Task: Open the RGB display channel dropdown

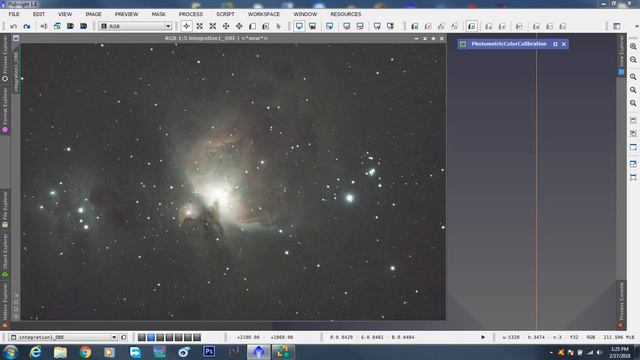Action: pyautogui.click(x=136, y=26)
